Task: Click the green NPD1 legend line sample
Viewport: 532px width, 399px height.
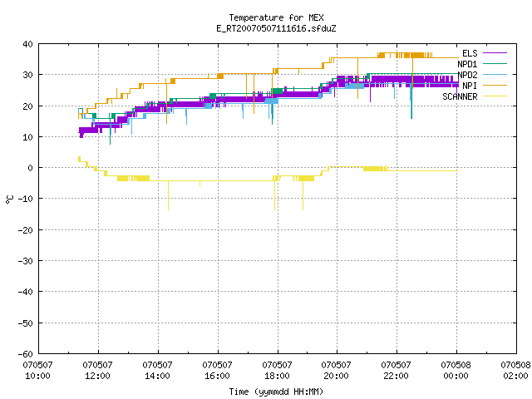Action: point(495,63)
